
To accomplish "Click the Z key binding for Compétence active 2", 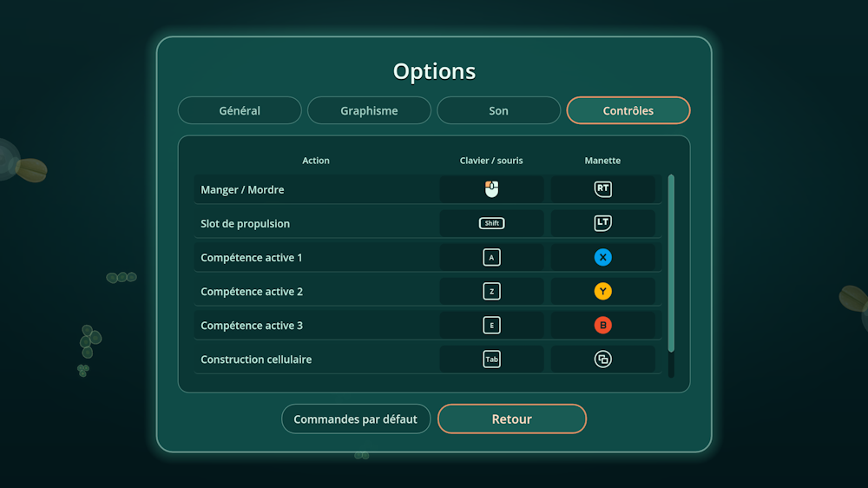I will pos(491,292).
